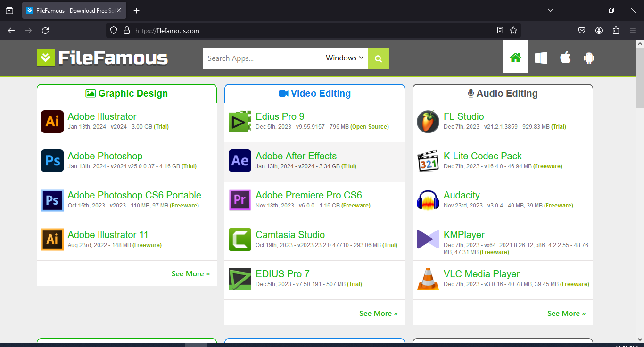Click the Search Apps input field

click(x=263, y=58)
